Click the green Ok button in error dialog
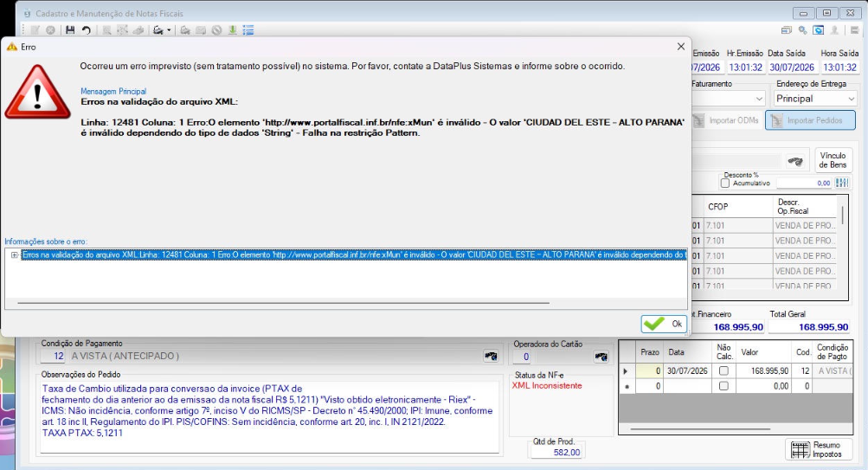 pos(664,324)
